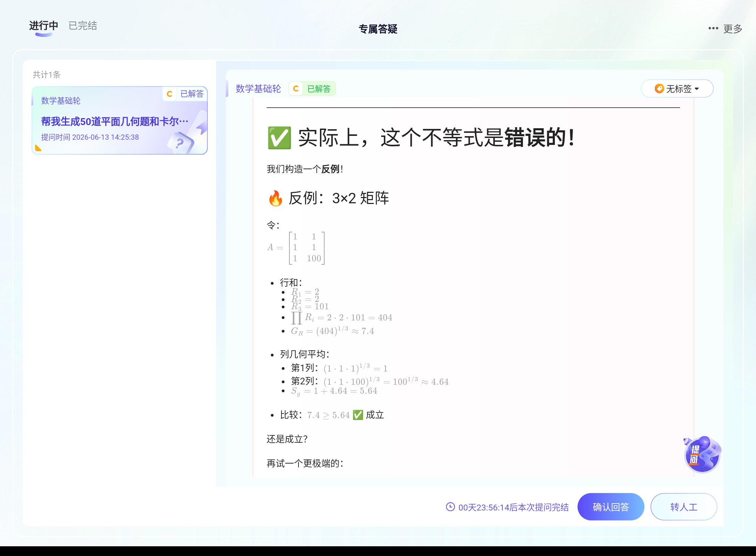Open the floating 提问 ask icon
The height and width of the screenshot is (556, 756).
(x=702, y=455)
